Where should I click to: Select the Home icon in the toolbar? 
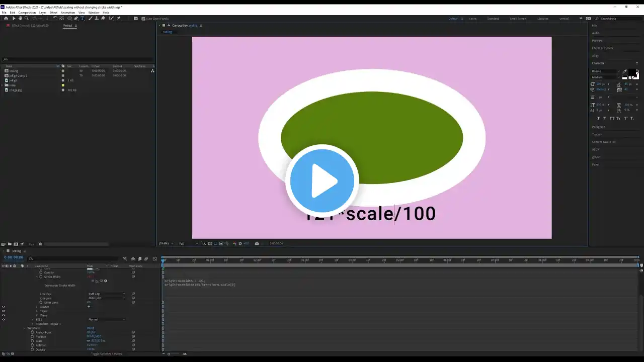coord(6,19)
